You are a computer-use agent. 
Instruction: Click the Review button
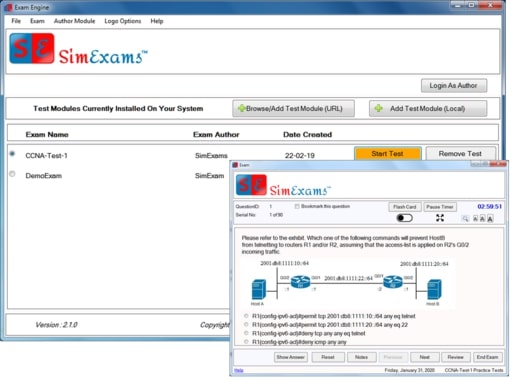click(x=456, y=357)
